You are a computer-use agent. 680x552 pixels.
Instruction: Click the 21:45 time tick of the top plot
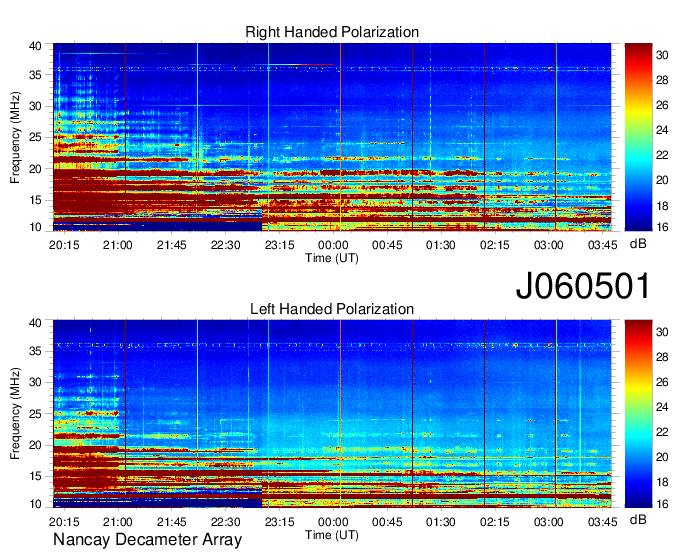[x=172, y=245]
